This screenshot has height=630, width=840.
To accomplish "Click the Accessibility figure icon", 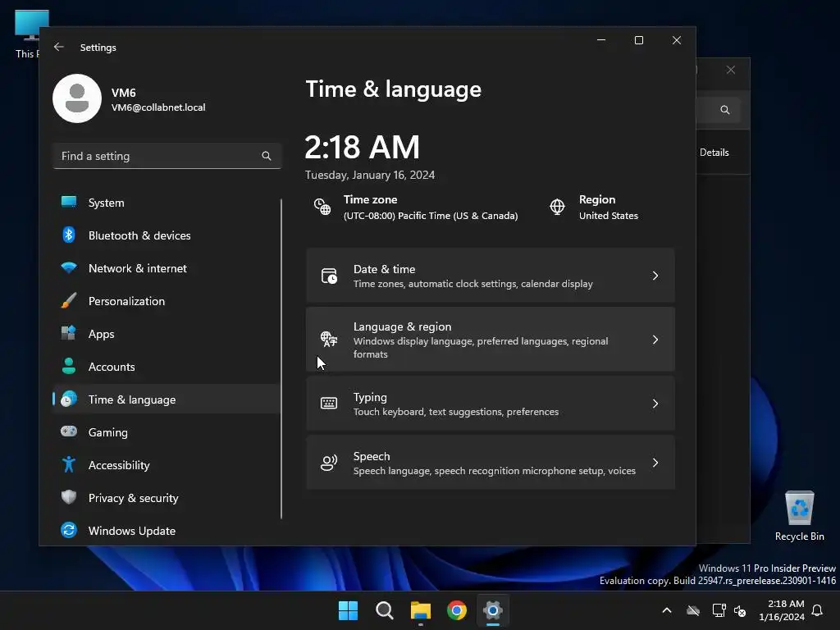I will [69, 464].
